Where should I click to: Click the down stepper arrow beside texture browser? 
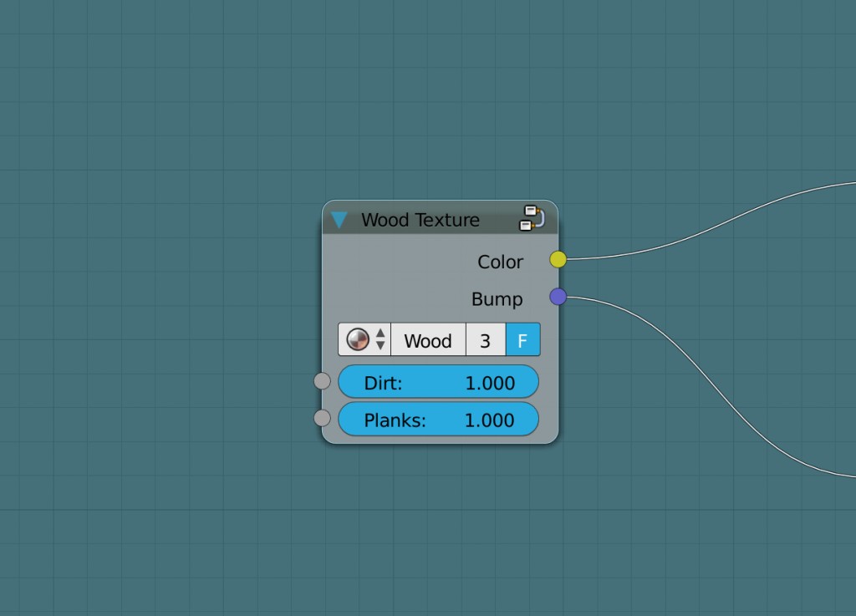point(381,344)
